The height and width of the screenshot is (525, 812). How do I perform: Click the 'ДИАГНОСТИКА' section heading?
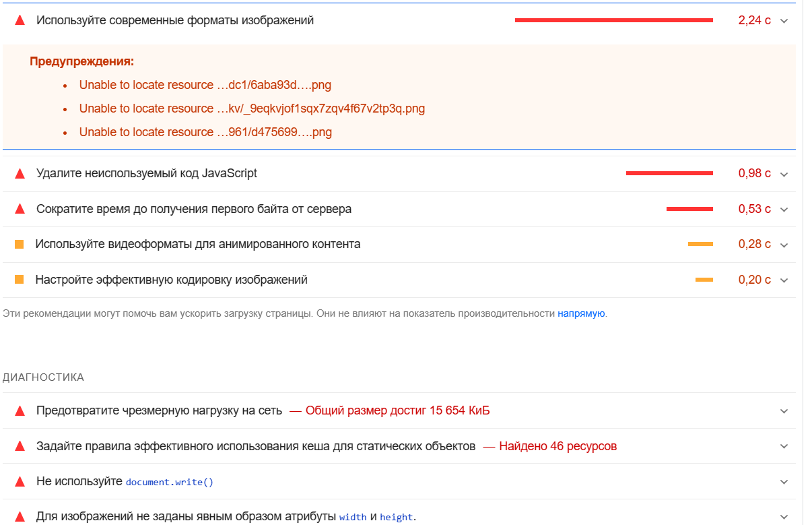44,377
